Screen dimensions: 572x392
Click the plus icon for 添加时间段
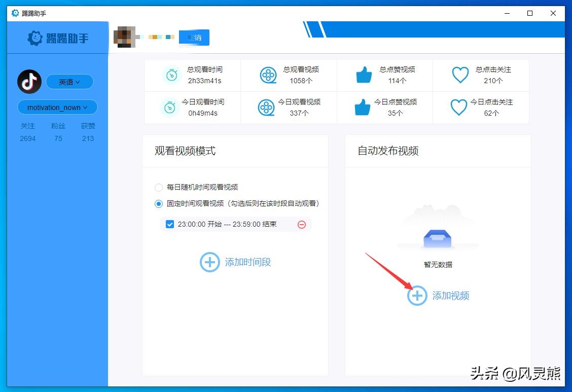pos(210,262)
